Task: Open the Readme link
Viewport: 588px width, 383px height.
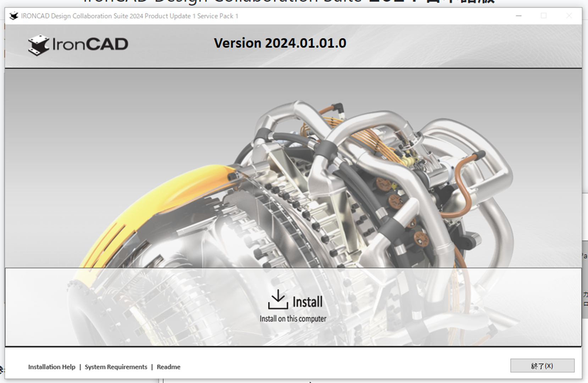Action: tap(168, 367)
